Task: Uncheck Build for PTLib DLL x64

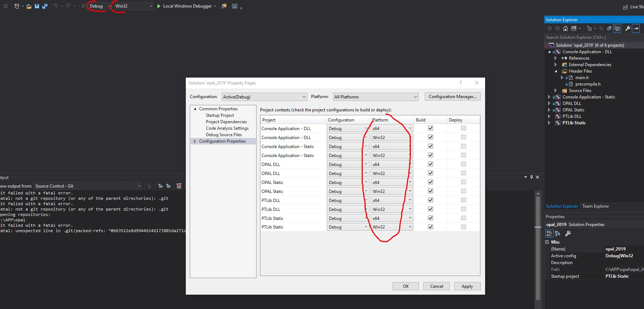Action: 431,200
